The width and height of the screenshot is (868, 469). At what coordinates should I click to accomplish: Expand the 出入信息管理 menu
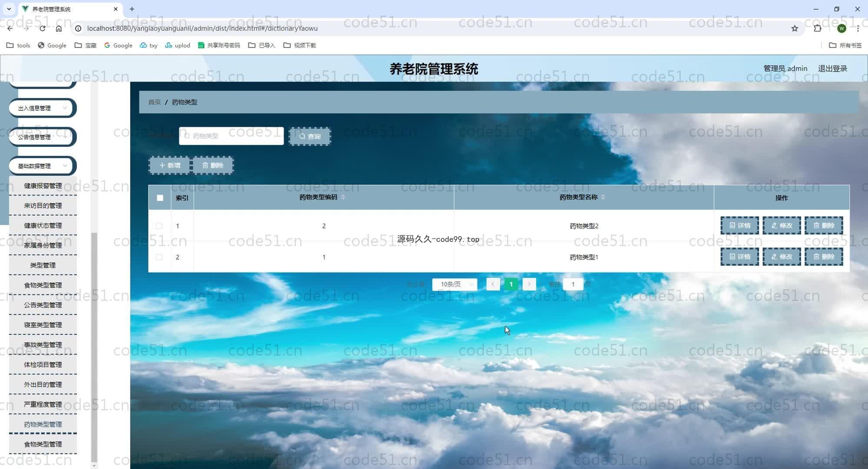43,108
